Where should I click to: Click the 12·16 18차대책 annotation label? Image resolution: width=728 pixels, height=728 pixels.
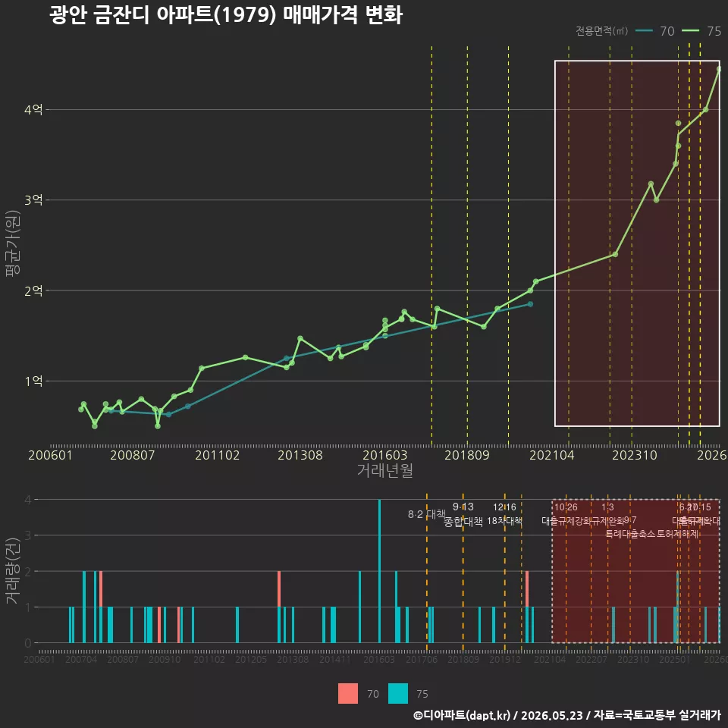click(x=505, y=514)
